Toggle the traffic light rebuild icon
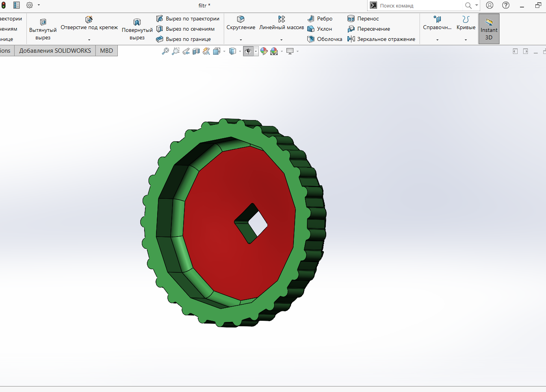This screenshot has width=546, height=392. click(4, 5)
